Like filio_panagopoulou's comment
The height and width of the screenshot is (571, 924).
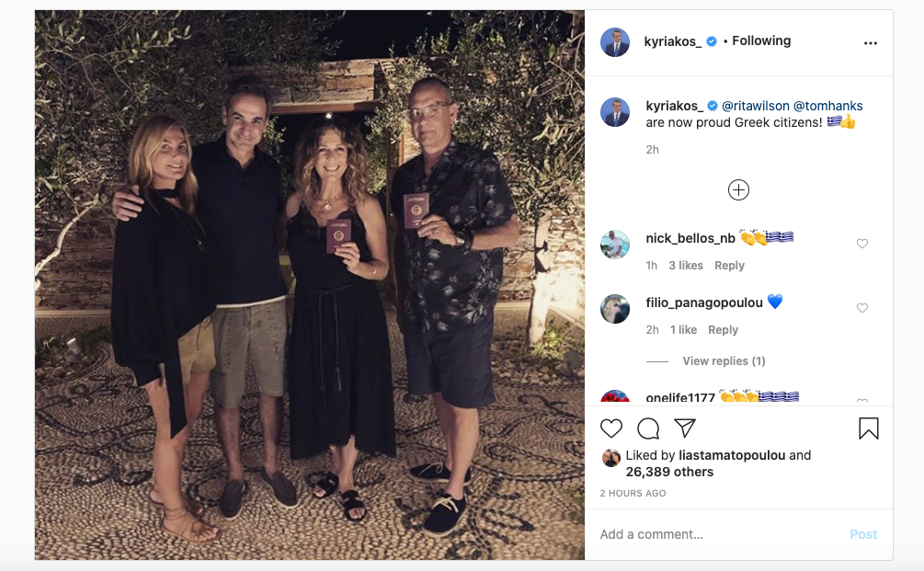(862, 308)
